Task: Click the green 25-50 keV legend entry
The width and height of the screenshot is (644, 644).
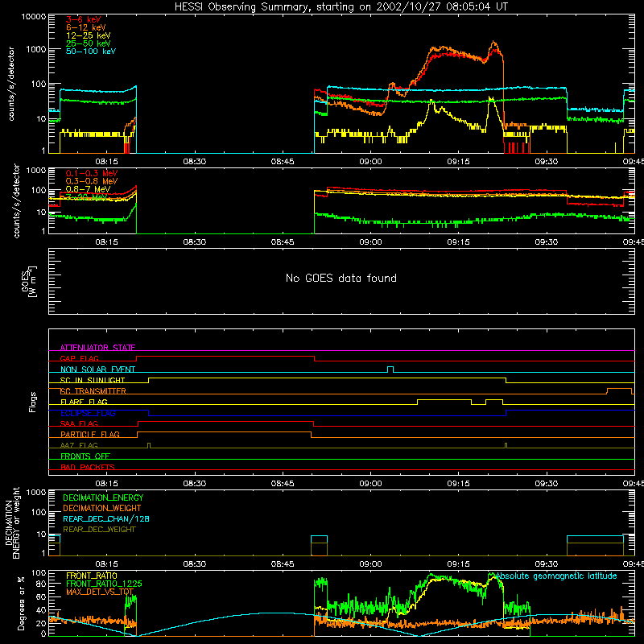Action: (89, 43)
